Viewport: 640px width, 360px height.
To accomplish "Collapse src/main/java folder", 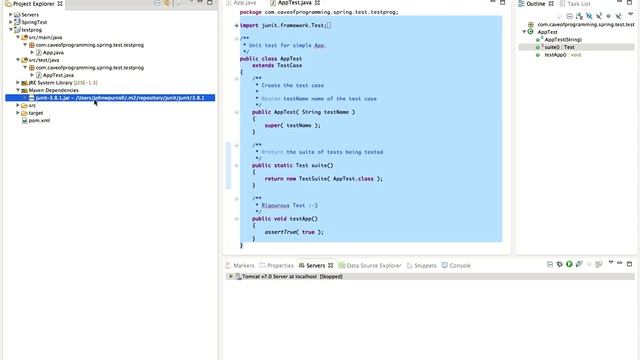I will pos(18,37).
